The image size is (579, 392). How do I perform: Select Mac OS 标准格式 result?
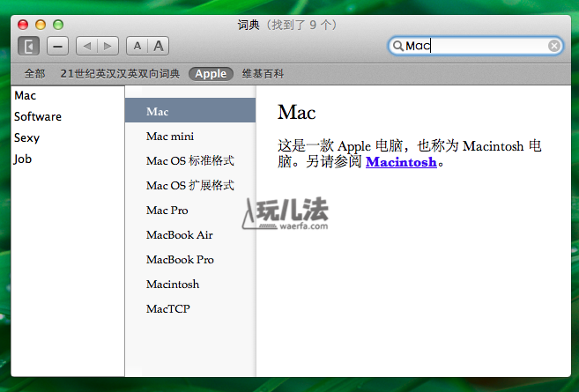coord(190,161)
